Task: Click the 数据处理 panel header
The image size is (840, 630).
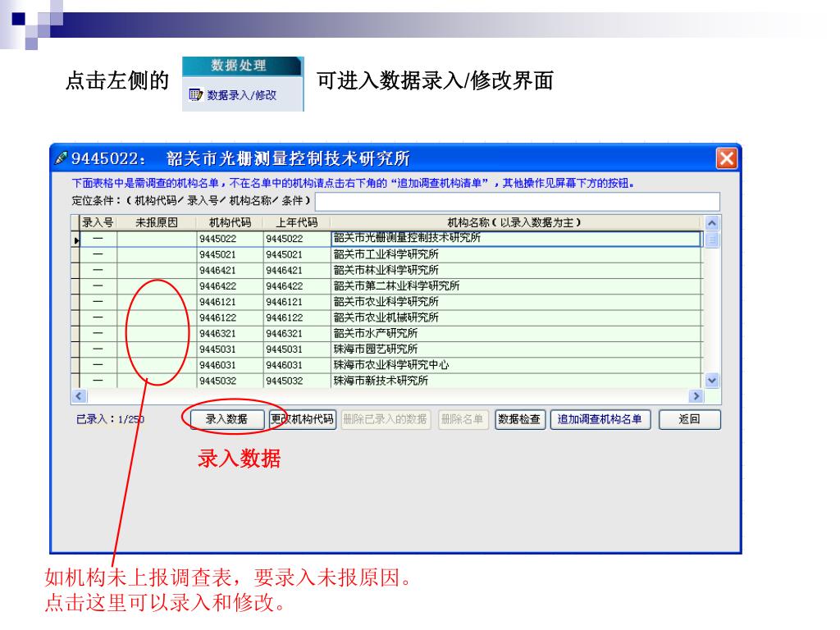Action: [x=242, y=66]
